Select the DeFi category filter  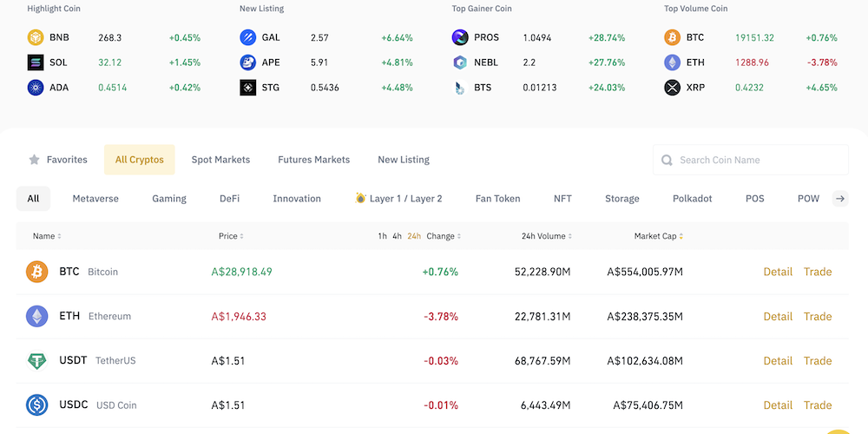(x=229, y=199)
